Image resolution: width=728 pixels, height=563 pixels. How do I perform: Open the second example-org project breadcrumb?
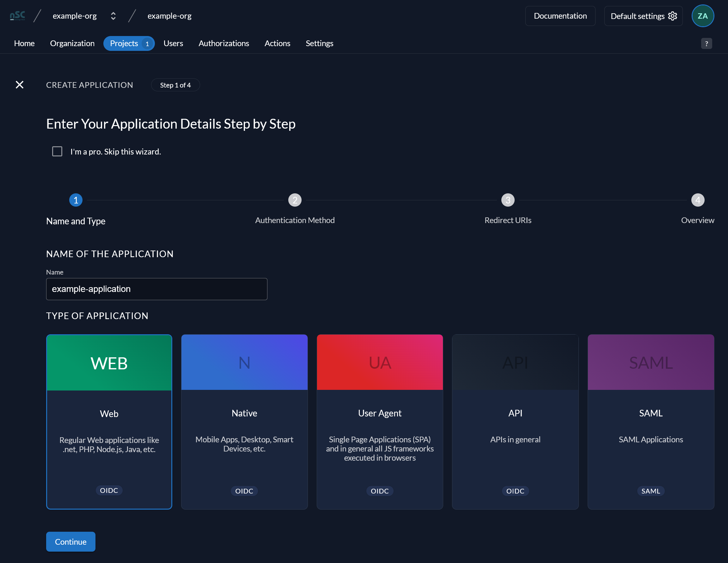click(169, 16)
